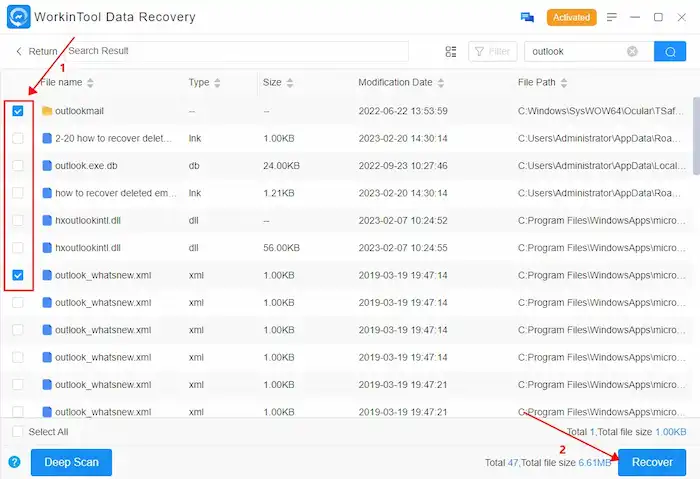Switch view using the list layout icon
This screenshot has height=479, width=700.
point(451,51)
